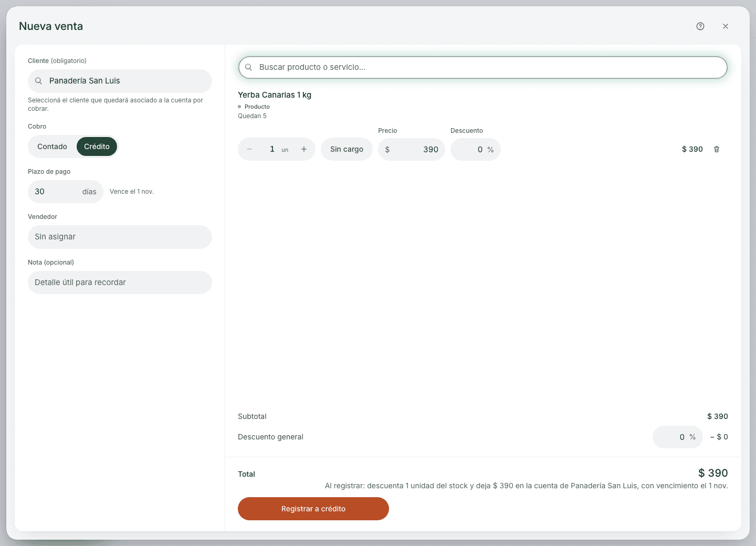Screen dimensions: 756x546
Task: Increase the Yerba Canarias quantity with plus
Action: (x=304, y=149)
